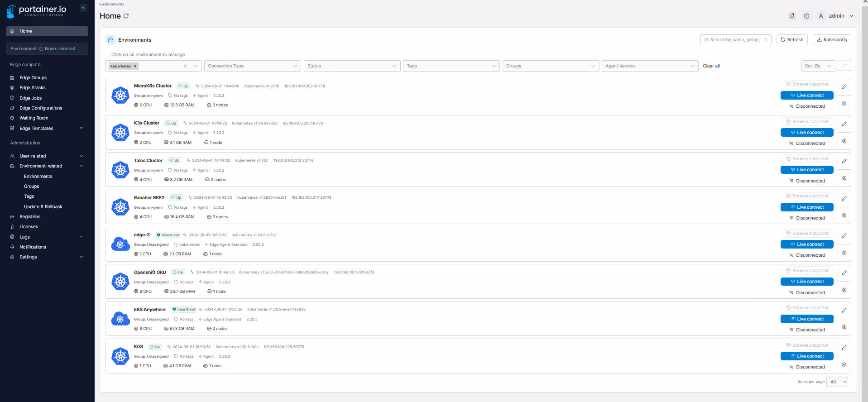Live connect to MicroK8s Cluster

click(x=807, y=96)
